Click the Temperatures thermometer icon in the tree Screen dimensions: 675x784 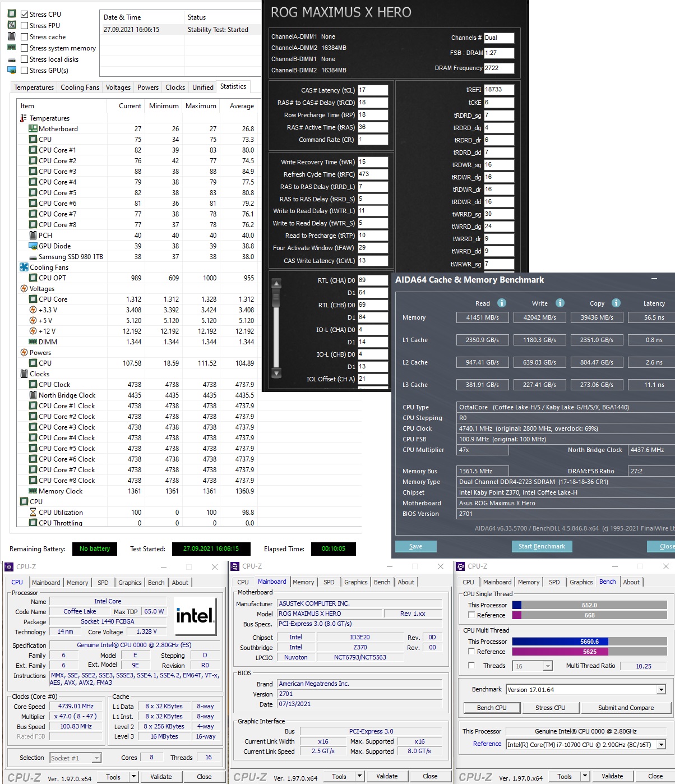pyautogui.click(x=24, y=118)
